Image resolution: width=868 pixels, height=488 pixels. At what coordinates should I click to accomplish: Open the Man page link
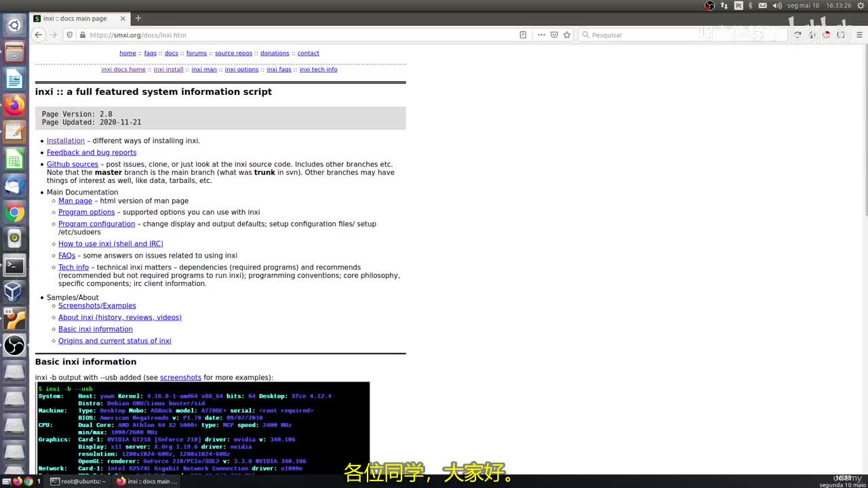(x=75, y=201)
